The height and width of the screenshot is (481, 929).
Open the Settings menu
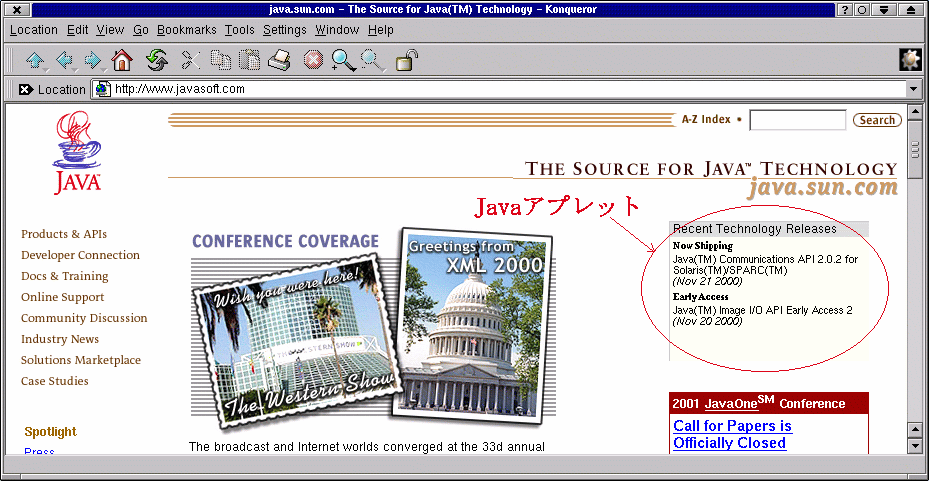click(x=285, y=30)
